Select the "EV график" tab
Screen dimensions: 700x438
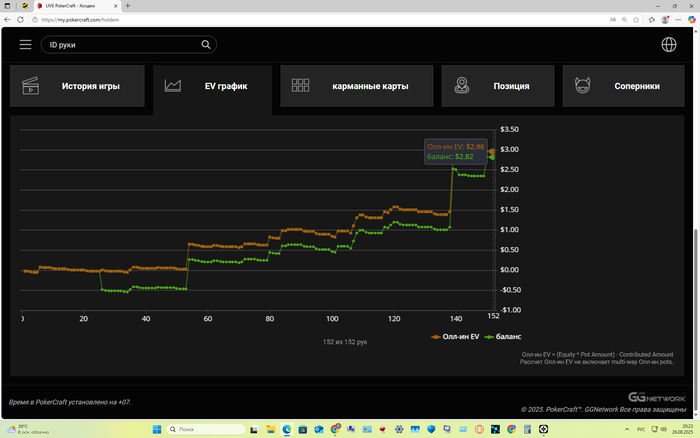point(212,86)
